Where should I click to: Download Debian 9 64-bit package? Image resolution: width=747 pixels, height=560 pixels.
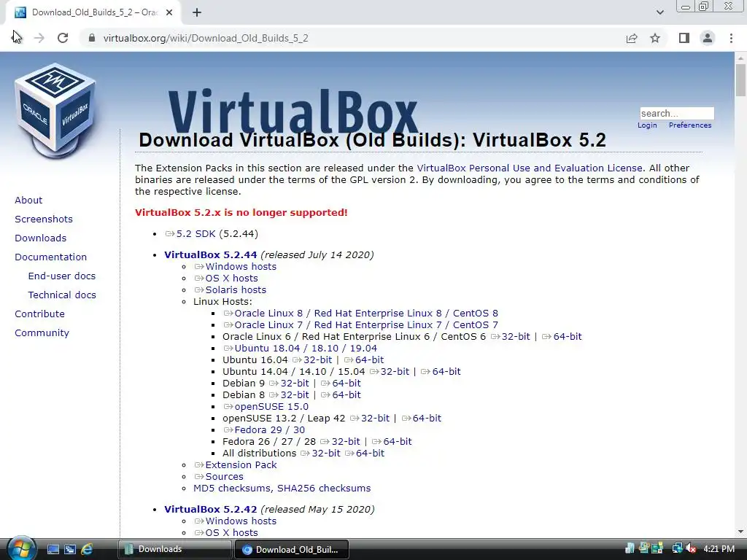[x=347, y=384]
